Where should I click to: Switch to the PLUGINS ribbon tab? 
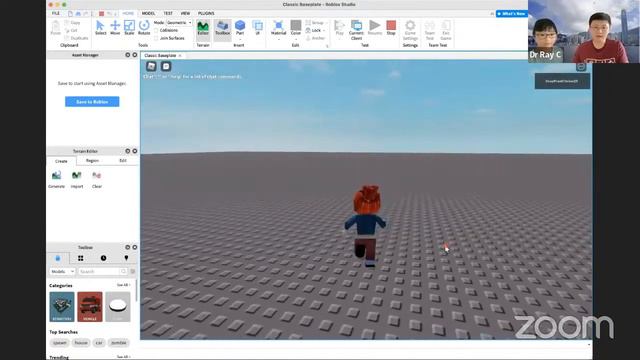(206, 13)
